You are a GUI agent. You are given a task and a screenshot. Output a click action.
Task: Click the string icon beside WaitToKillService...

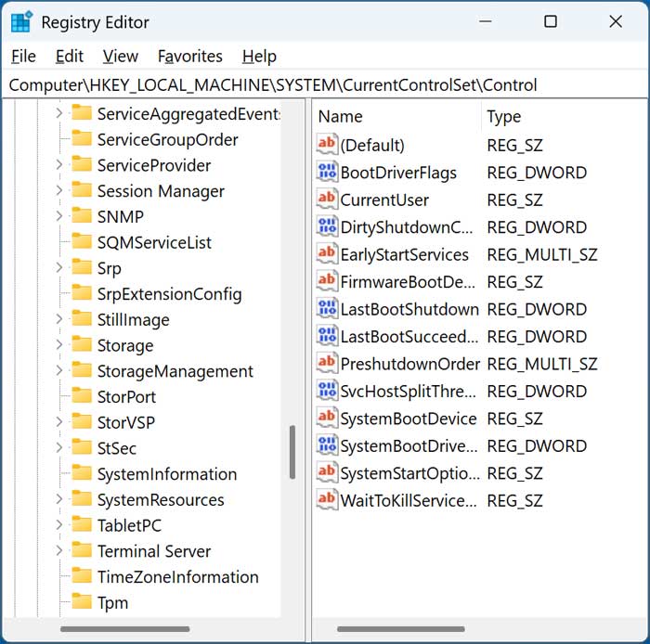point(327,499)
